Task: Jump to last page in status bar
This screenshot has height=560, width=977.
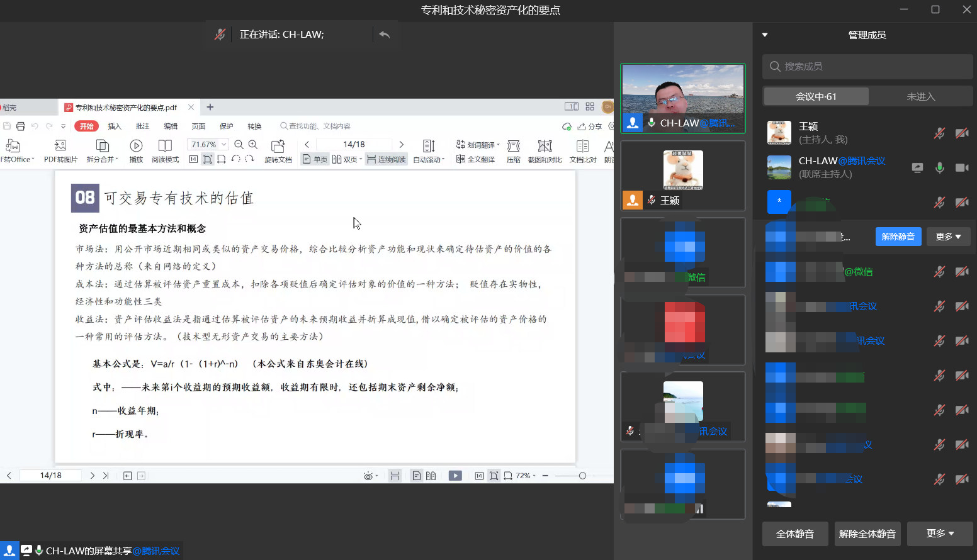Action: pos(106,476)
